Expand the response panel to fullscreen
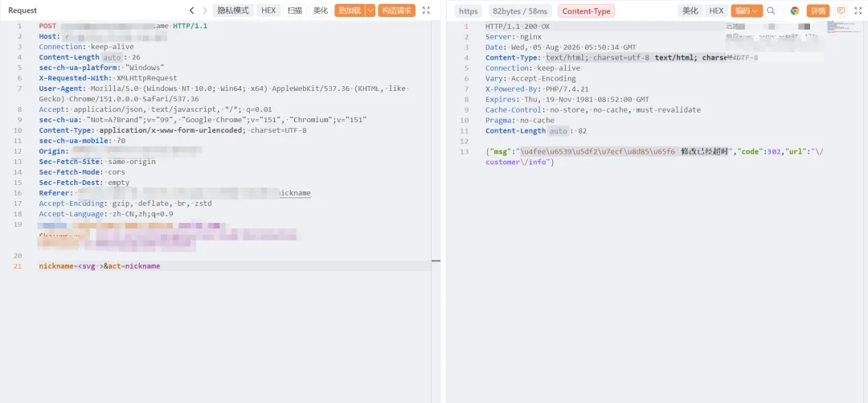The image size is (868, 403). click(x=857, y=10)
